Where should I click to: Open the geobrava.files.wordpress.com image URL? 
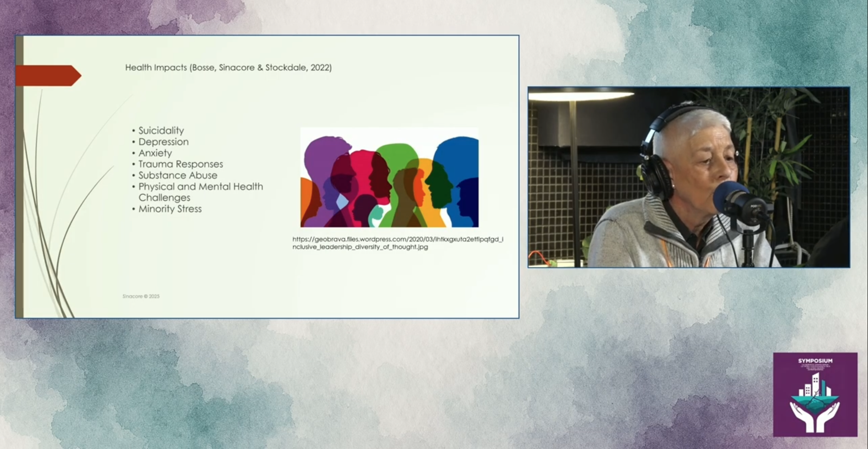397,243
